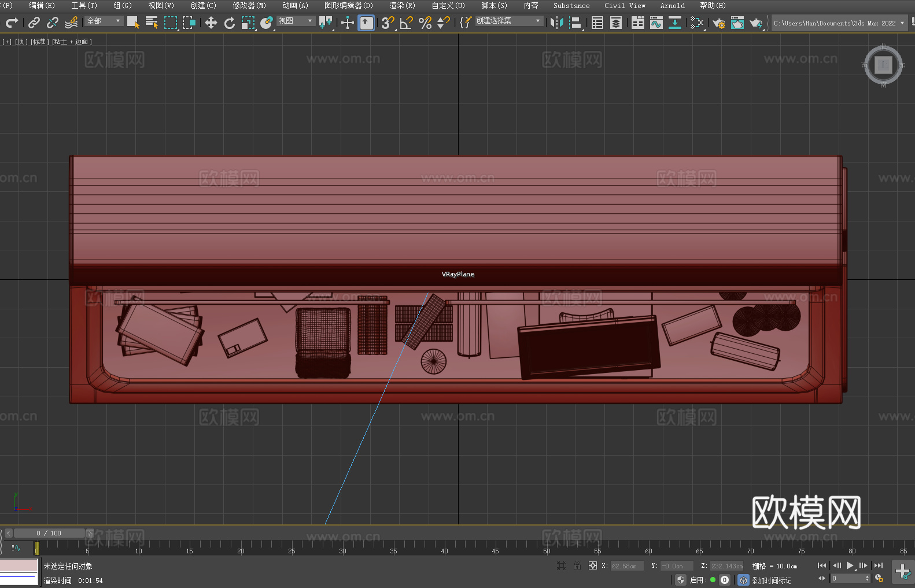This screenshot has width=915, height=588.
Task: Click the Select and Place tool icon
Action: coord(267,23)
